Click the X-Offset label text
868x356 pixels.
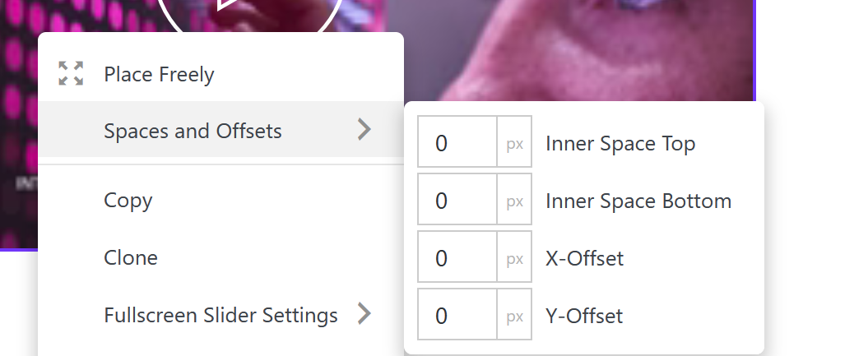[584, 259]
